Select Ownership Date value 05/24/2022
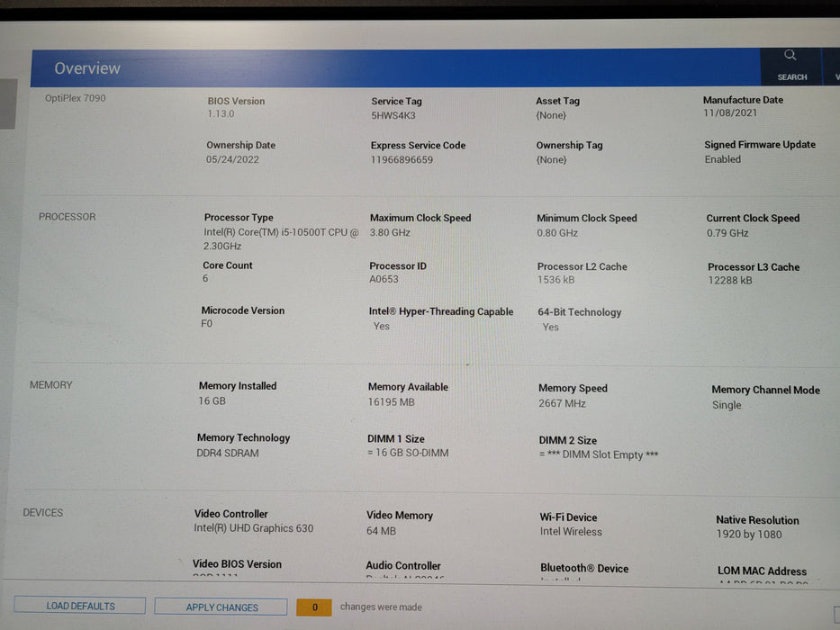 [232, 159]
